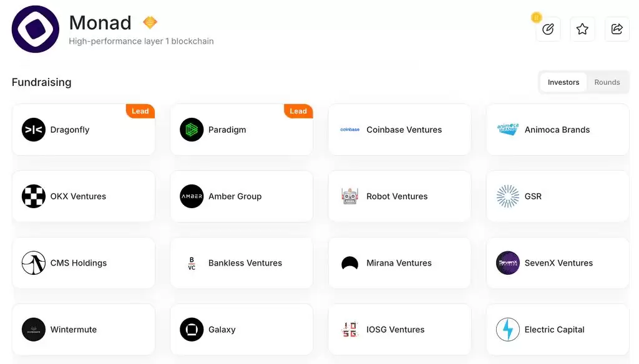Select the Investors tab
This screenshot has height=364, width=639.
pyautogui.click(x=563, y=82)
